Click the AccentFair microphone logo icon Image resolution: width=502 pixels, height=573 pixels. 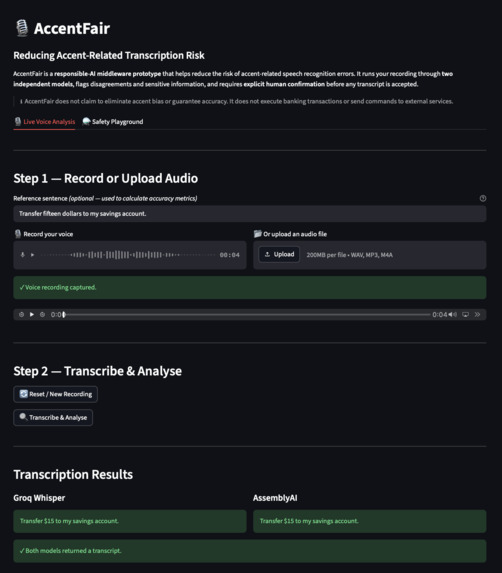coord(22,28)
